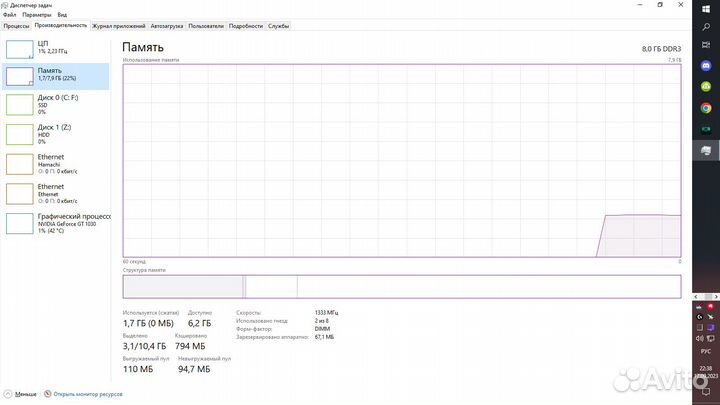Click the network tray icon
Viewport: 720px width, 405px height.
(710, 338)
